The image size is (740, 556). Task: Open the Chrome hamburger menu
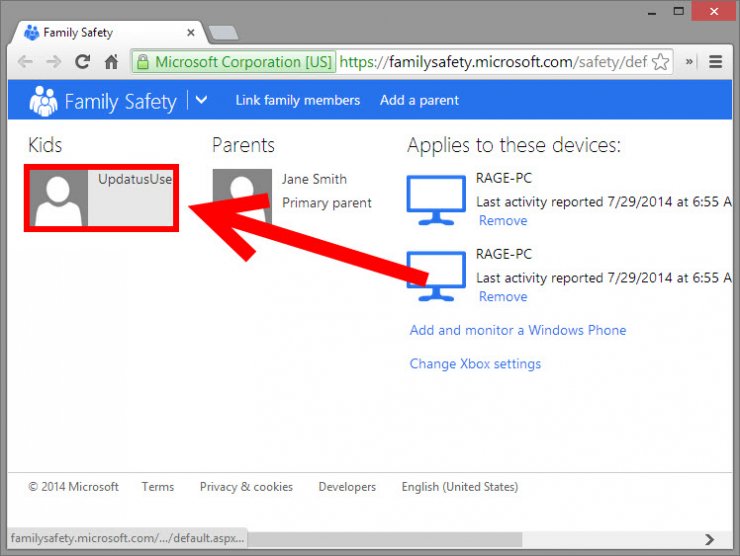pos(715,61)
